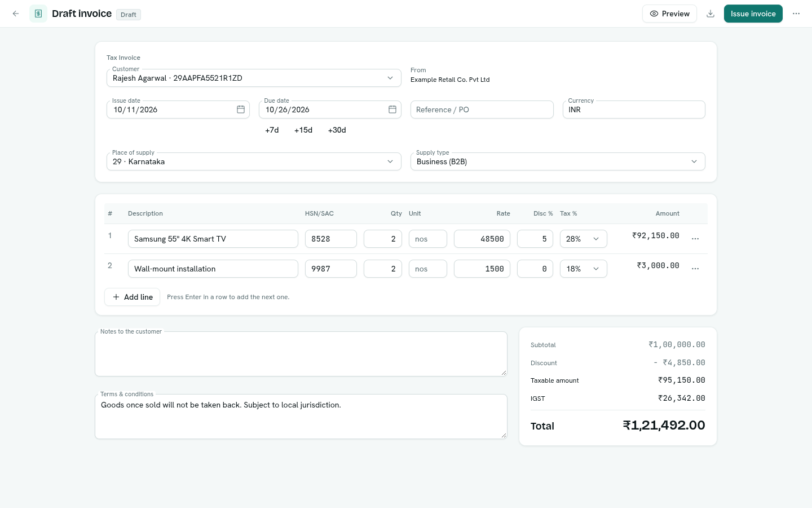
Task: Go back using the left arrow icon
Action: point(16,14)
